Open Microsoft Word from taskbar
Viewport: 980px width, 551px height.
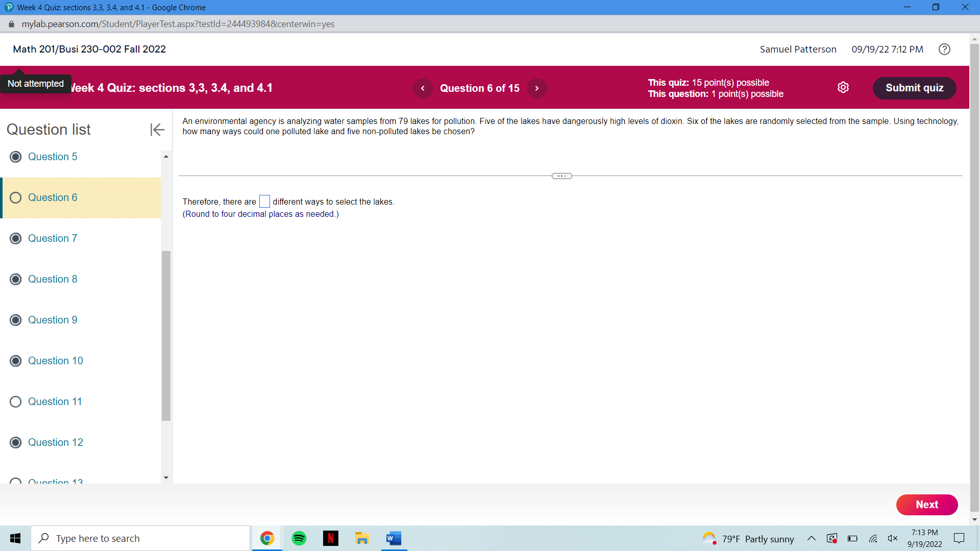coord(394,538)
